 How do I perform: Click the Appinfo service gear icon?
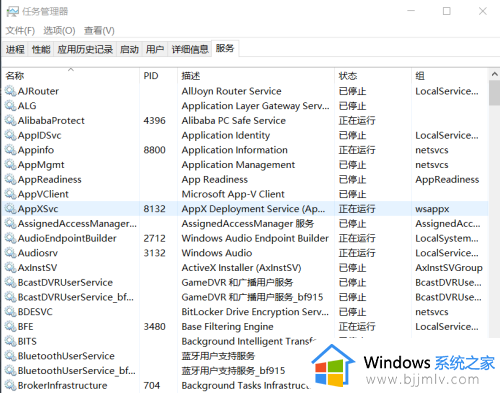[10, 150]
